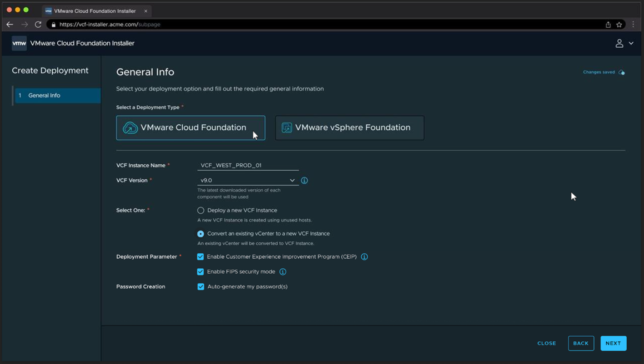Choose VMware vSphere Foundation deployment type
644x364 pixels.
pyautogui.click(x=349, y=128)
